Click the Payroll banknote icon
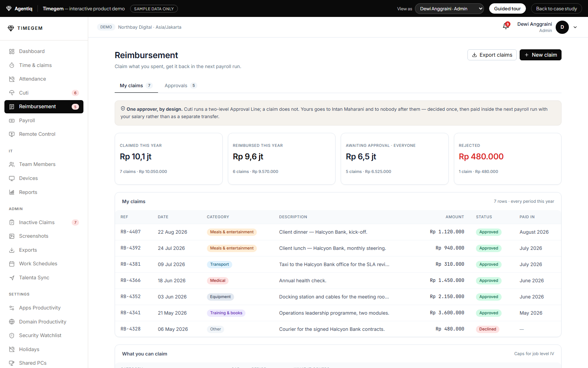The width and height of the screenshot is (588, 368). point(12,120)
